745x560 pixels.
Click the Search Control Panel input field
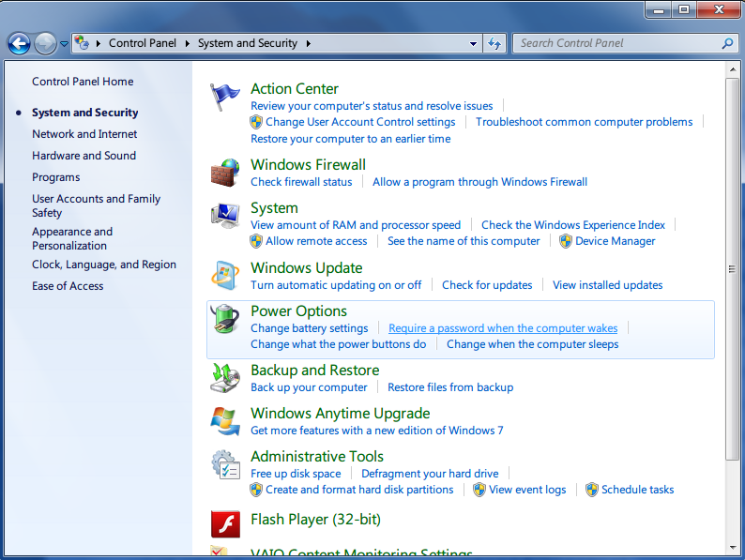(617, 43)
